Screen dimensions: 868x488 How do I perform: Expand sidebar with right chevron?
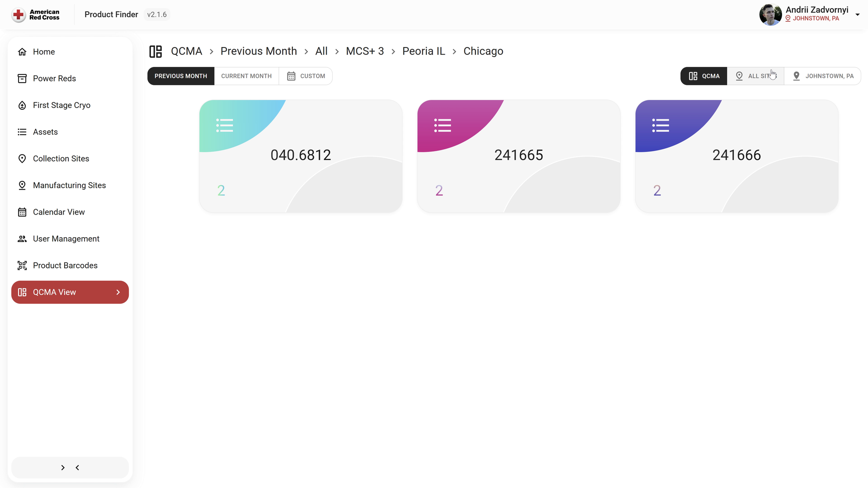click(63, 468)
